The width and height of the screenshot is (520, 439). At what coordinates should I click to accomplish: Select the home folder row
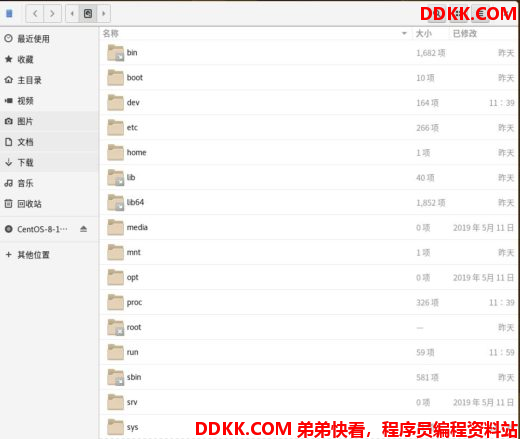click(x=309, y=153)
